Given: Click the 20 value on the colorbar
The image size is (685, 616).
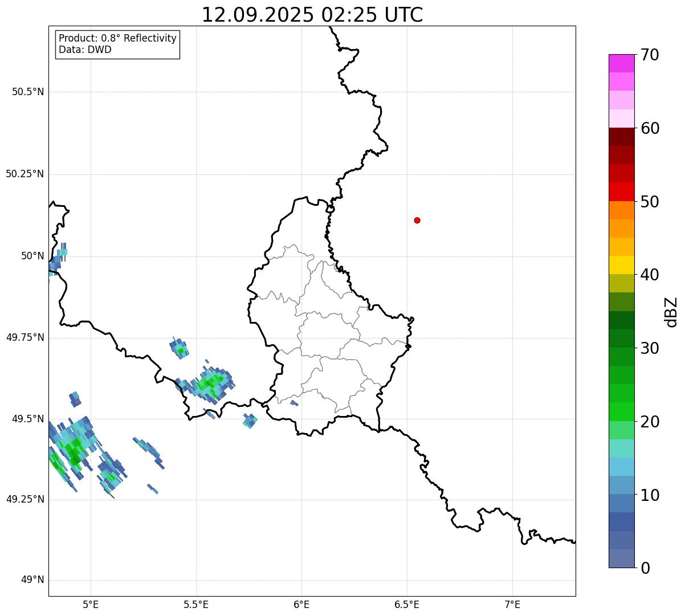Looking at the screenshot, I should [650, 422].
